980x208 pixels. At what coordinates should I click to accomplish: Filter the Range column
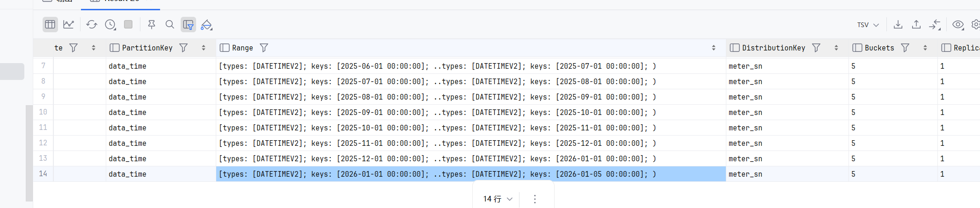(x=264, y=48)
